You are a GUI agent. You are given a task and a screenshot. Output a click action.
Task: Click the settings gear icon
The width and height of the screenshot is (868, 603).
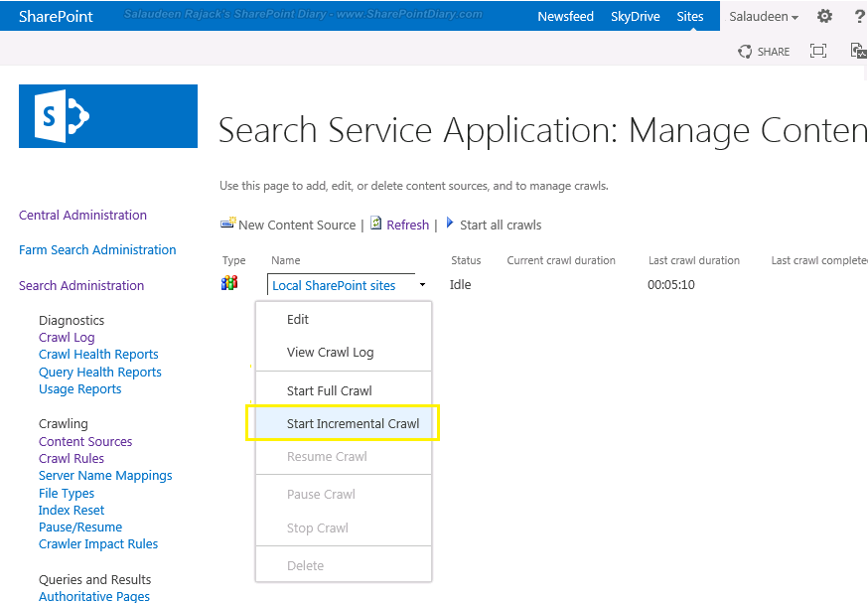point(824,17)
